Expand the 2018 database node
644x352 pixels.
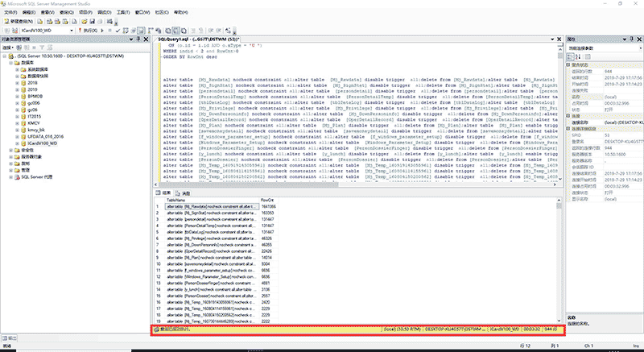[x=17, y=83]
